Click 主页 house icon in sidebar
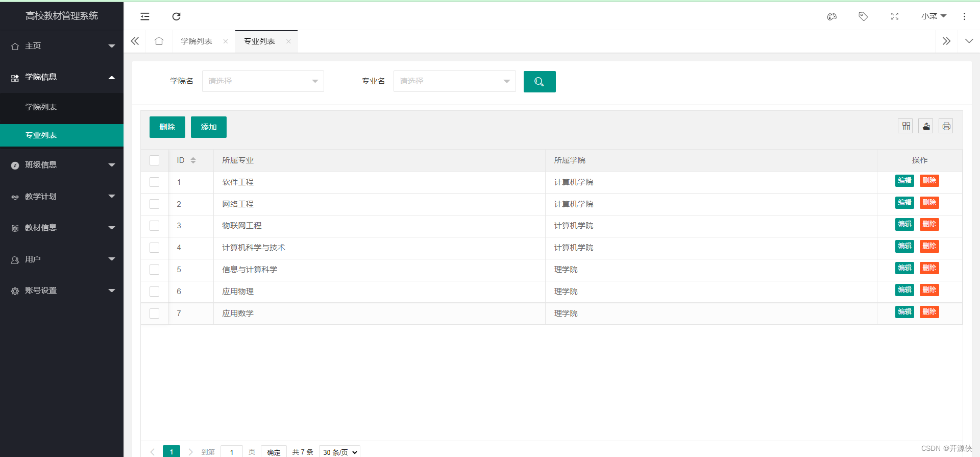 point(15,46)
